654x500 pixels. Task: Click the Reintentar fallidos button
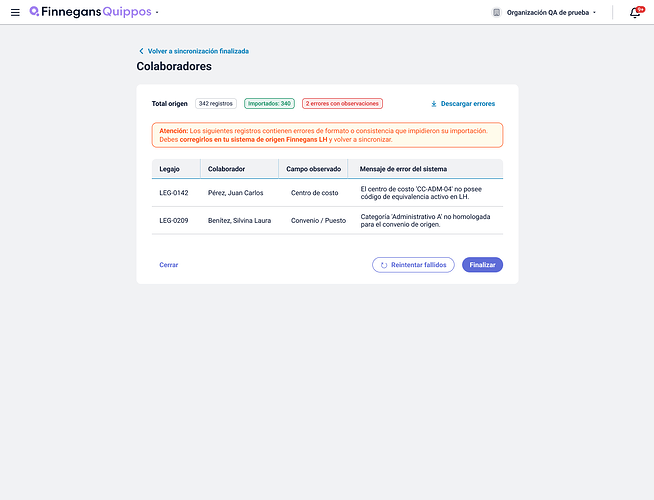coord(413,265)
